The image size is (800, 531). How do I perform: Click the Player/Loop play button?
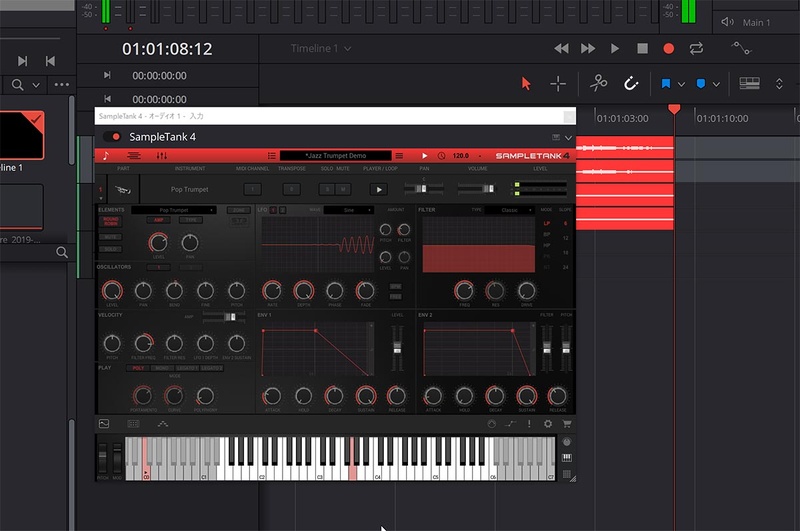click(379, 190)
